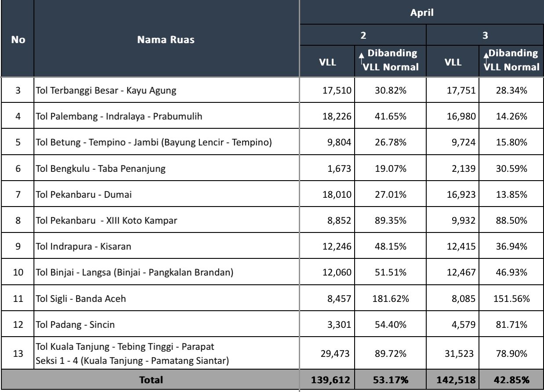Image resolution: width=544 pixels, height=392 pixels.
Task: Select row number 10 cell
Action: coord(18,273)
